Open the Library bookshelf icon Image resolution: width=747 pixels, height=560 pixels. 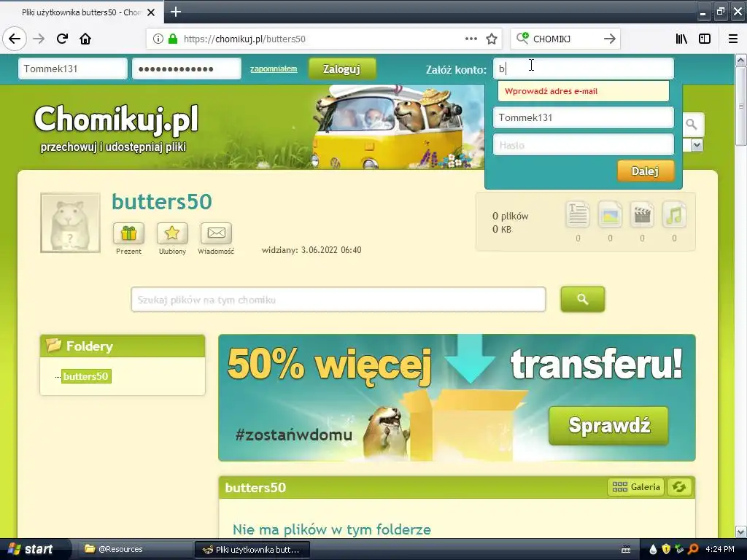point(681,39)
